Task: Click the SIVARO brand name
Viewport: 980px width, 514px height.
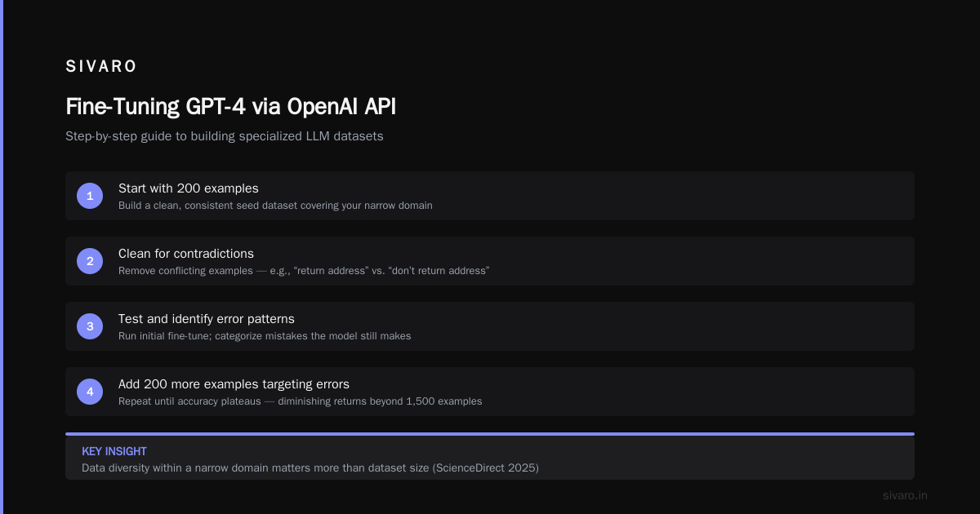Action: [101, 66]
